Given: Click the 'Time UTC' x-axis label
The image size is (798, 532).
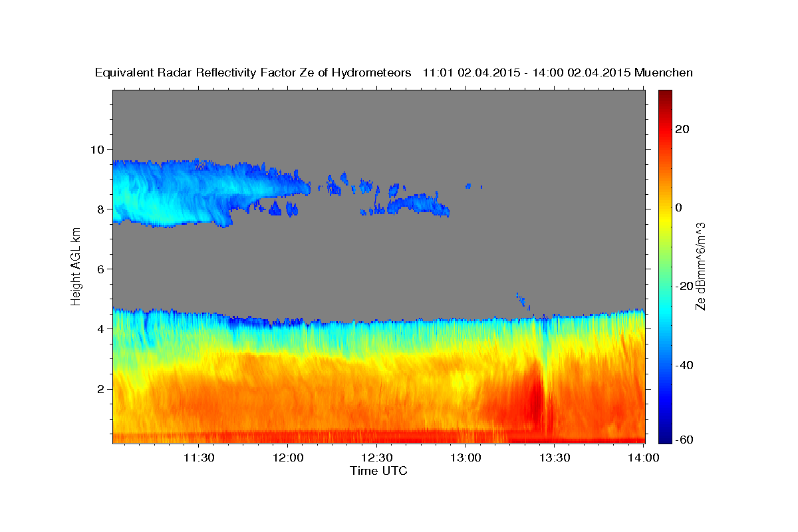Looking at the screenshot, I should click(378, 471).
